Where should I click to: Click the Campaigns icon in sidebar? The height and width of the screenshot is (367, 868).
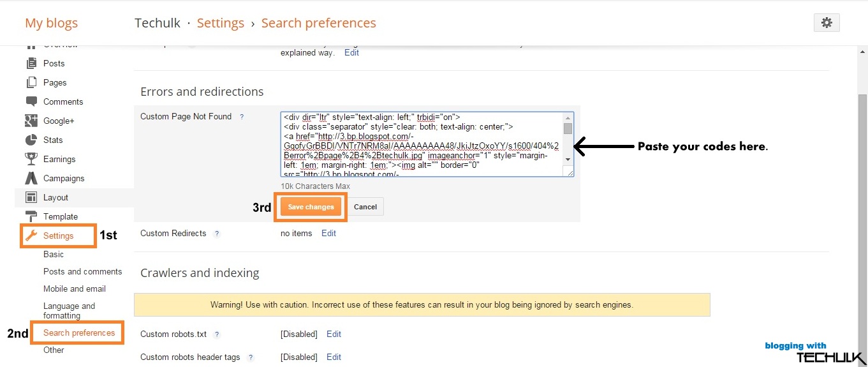click(31, 178)
